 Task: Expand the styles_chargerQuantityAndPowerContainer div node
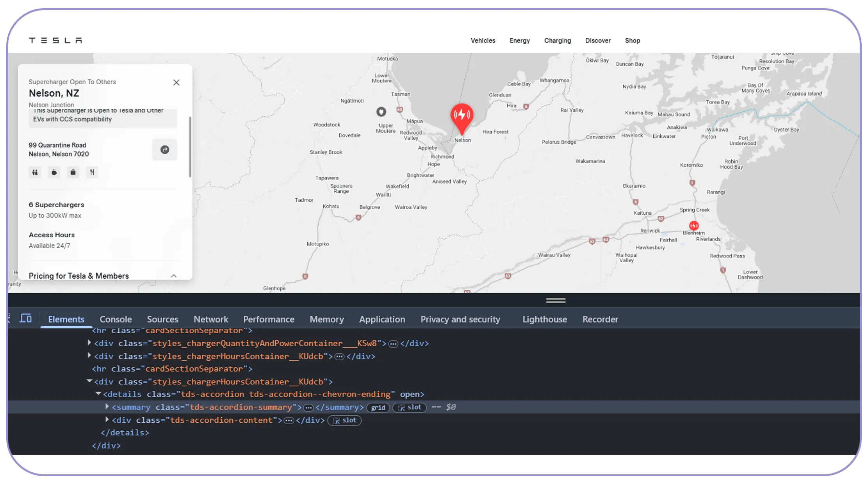click(x=89, y=343)
